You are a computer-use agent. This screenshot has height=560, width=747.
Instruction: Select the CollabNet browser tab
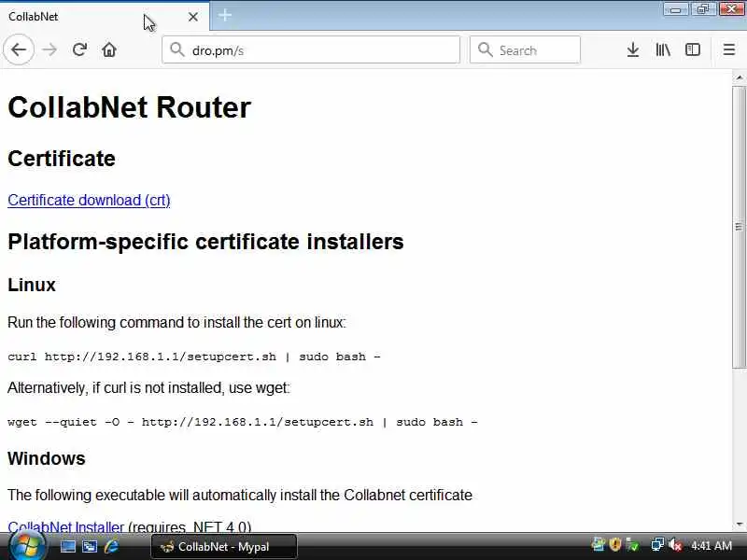click(x=105, y=17)
